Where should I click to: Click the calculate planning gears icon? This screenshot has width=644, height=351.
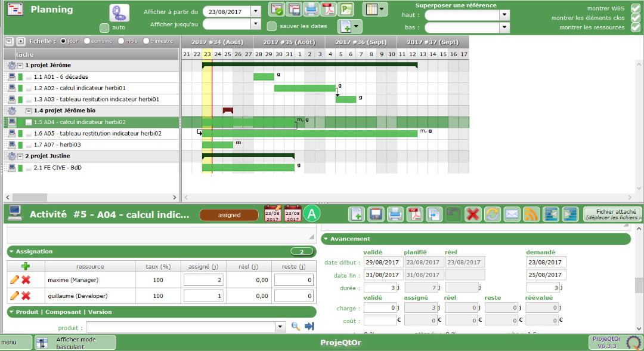click(x=119, y=13)
